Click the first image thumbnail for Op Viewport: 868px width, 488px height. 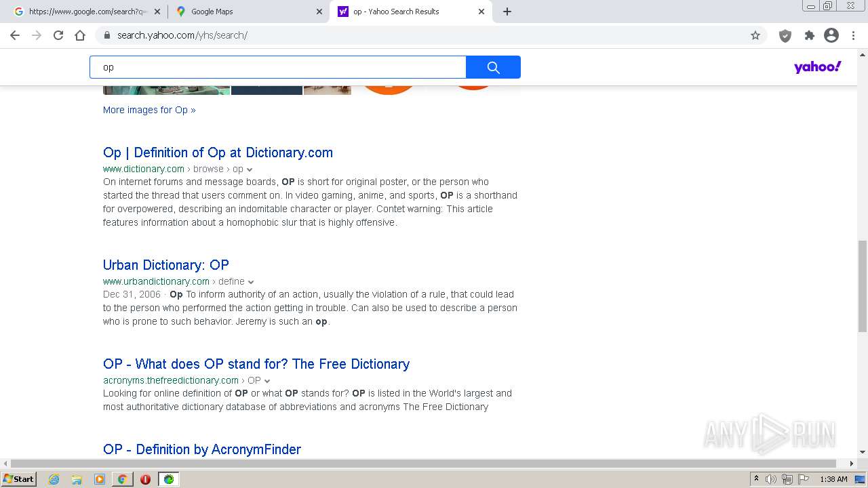[166, 90]
